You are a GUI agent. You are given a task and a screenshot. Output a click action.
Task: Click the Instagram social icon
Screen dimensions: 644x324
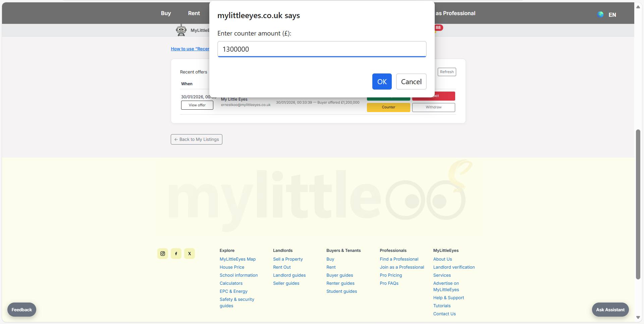[163, 254]
